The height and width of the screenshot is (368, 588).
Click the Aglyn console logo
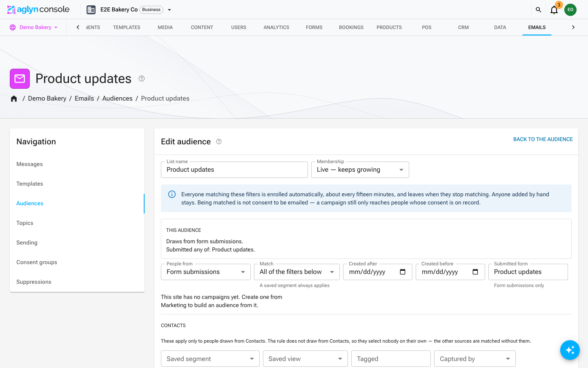coord(38,9)
